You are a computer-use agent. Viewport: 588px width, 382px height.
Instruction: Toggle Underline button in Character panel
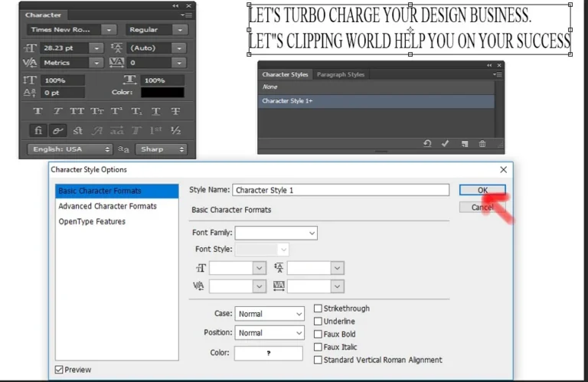click(x=156, y=111)
